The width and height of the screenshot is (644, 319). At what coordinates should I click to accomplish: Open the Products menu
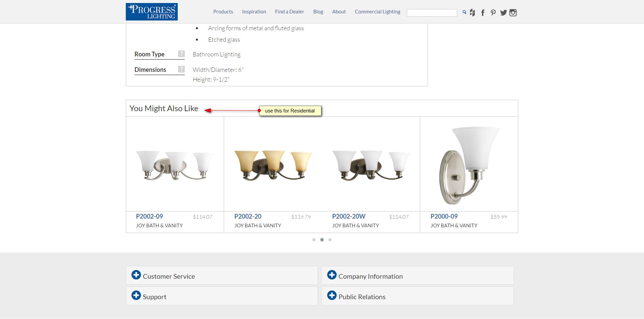pyautogui.click(x=223, y=12)
